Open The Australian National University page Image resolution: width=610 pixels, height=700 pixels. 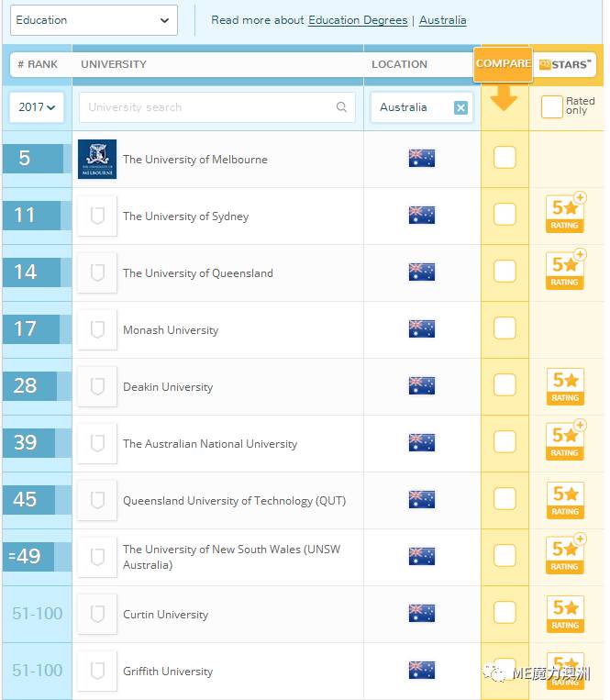pos(210,444)
